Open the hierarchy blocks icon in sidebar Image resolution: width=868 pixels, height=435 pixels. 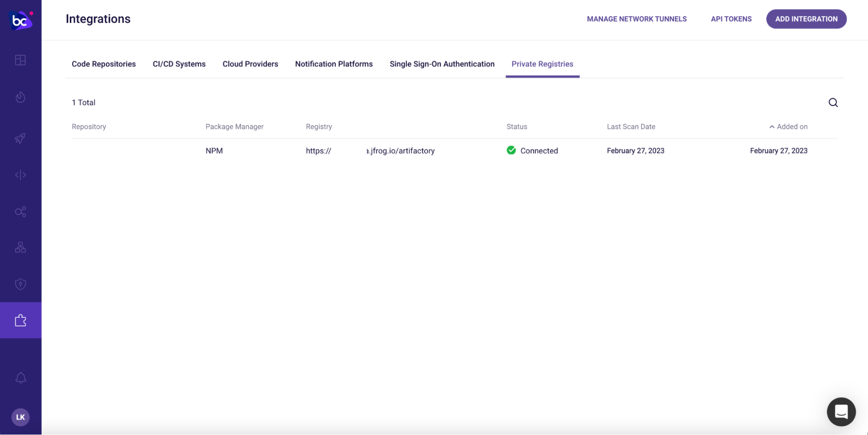[20, 247]
